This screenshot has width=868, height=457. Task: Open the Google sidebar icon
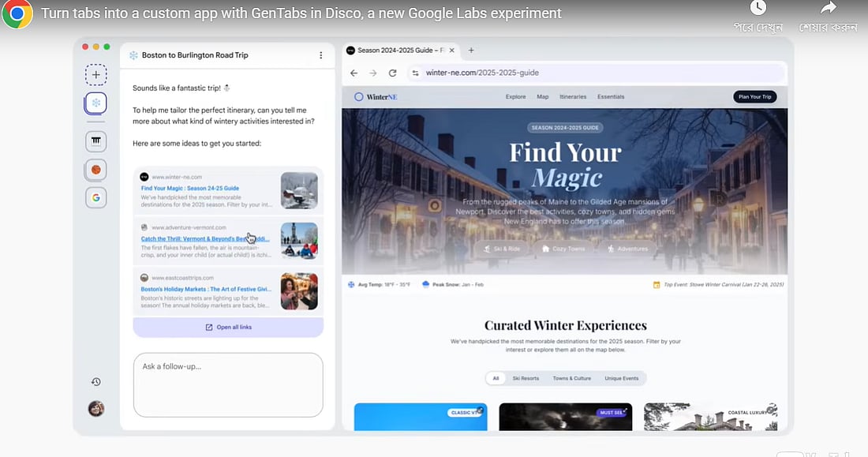(95, 197)
